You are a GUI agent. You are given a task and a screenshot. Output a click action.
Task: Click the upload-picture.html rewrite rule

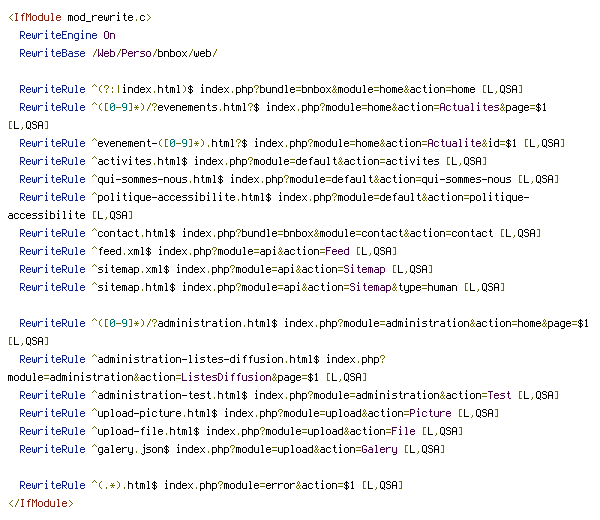click(x=259, y=413)
